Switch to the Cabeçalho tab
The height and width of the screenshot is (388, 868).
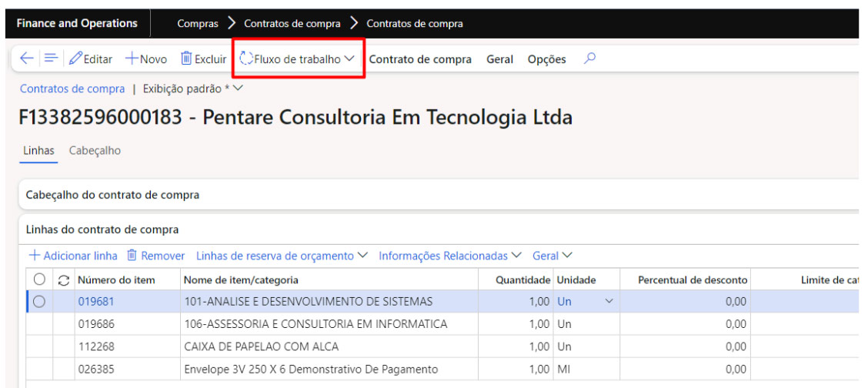(x=95, y=151)
